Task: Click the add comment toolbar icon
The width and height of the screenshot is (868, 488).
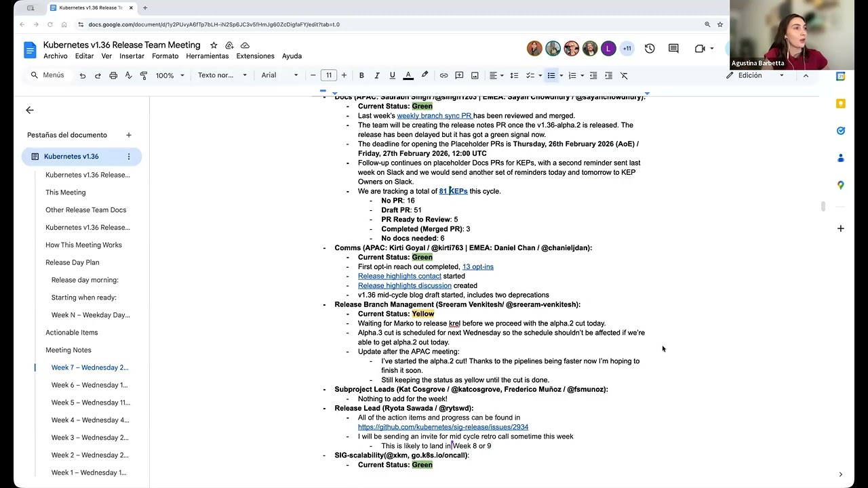Action: click(459, 75)
